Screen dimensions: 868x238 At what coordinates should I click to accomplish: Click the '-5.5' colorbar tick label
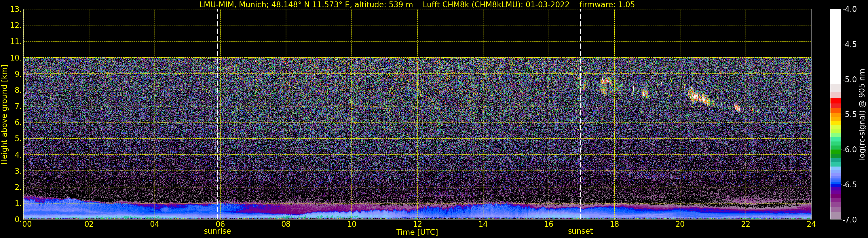[x=849, y=115]
